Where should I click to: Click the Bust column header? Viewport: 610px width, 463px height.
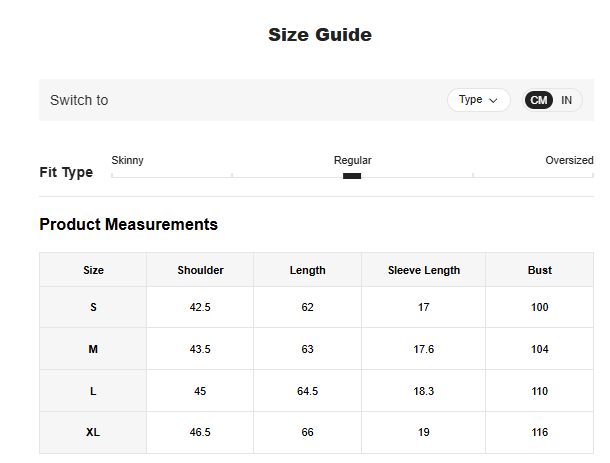click(540, 270)
